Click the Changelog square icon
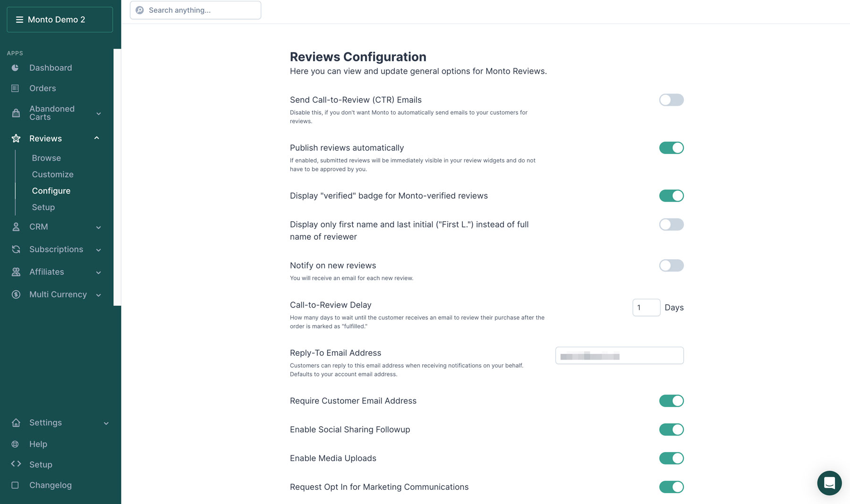 (15, 485)
